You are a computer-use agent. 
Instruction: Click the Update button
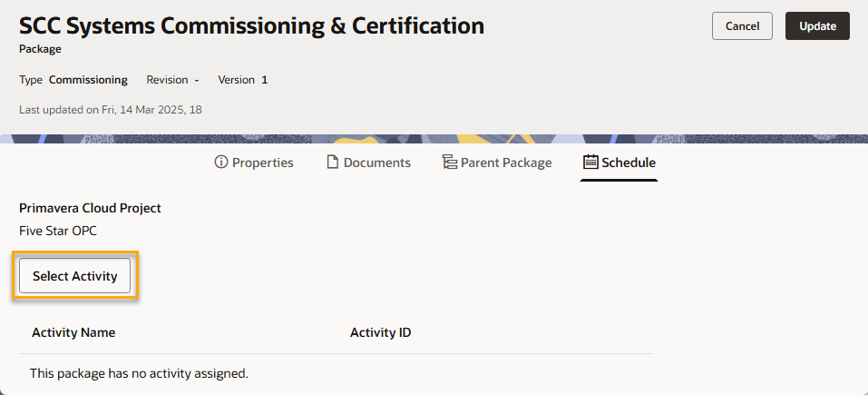tap(817, 26)
